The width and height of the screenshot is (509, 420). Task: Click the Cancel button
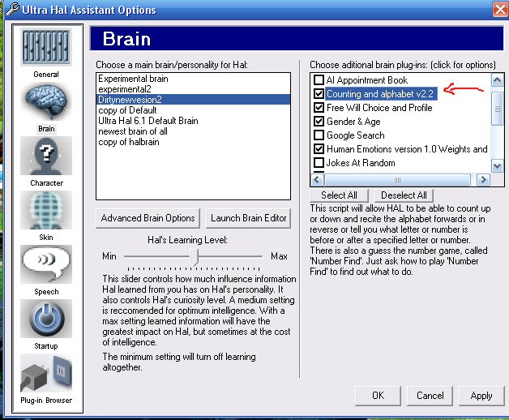(x=430, y=396)
